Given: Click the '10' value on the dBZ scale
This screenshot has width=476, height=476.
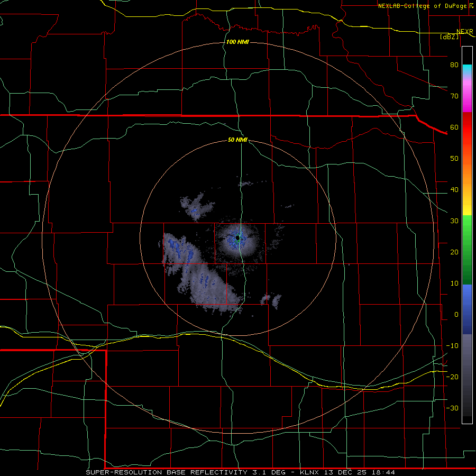Looking at the screenshot, I should 454,283.
